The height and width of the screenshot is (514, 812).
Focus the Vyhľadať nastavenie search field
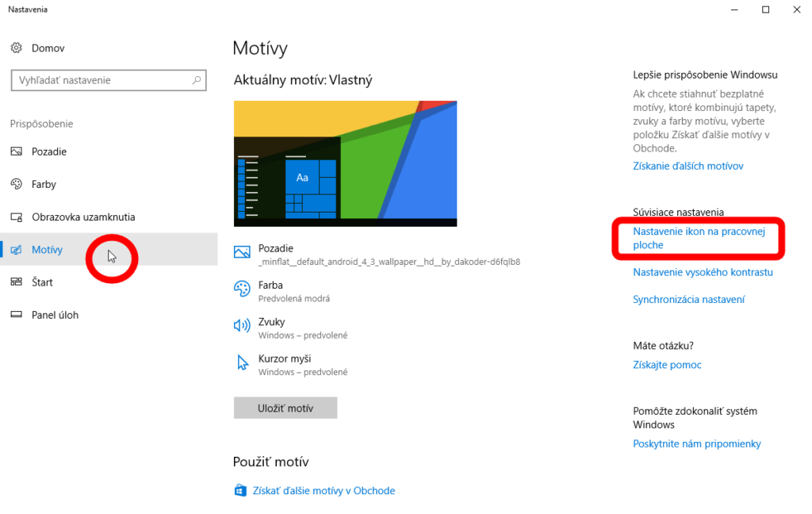tap(99, 80)
